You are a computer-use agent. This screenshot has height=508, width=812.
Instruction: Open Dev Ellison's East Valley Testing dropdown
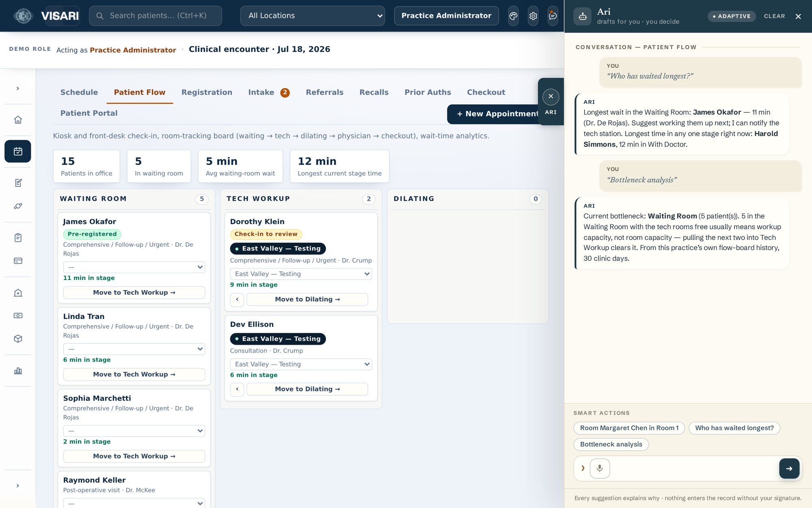pyautogui.click(x=301, y=364)
